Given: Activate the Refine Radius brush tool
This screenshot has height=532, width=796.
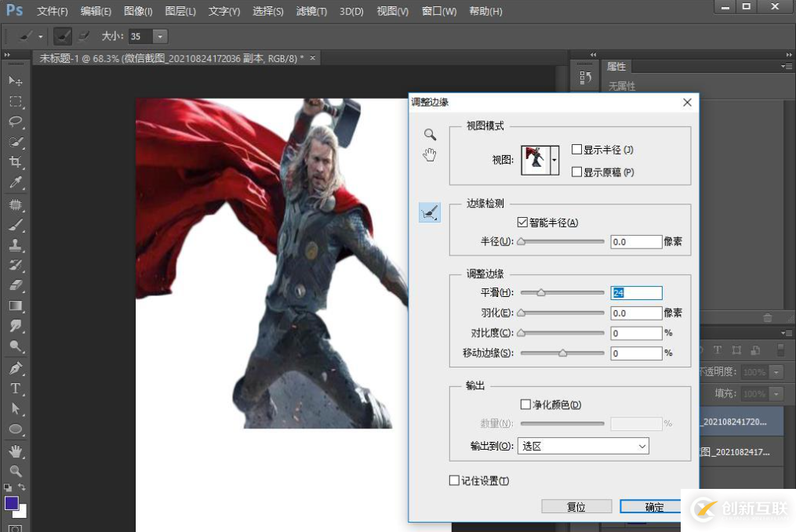Looking at the screenshot, I should point(429,212).
